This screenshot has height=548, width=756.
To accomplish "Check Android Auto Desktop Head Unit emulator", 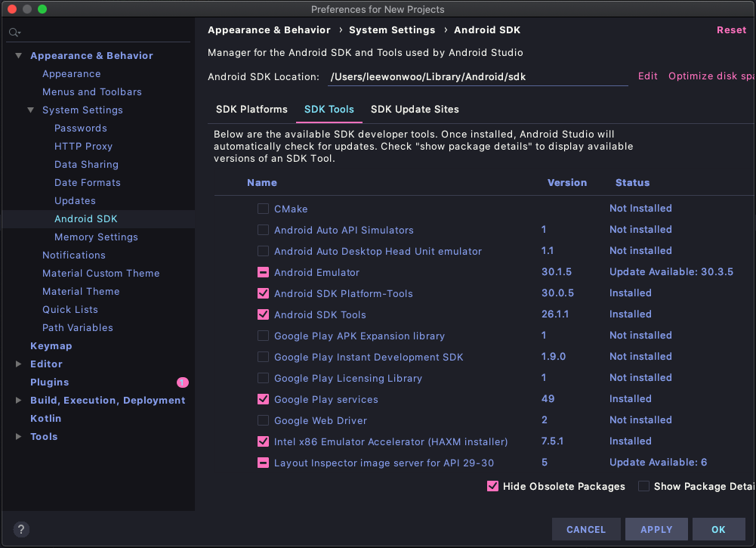I will point(263,252).
